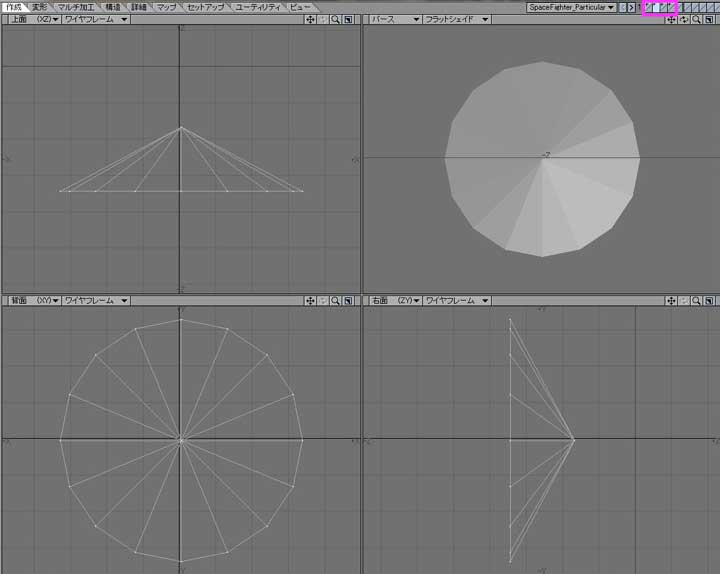Toggle the third layer slot
The height and width of the screenshot is (574, 720).
click(x=670, y=7)
